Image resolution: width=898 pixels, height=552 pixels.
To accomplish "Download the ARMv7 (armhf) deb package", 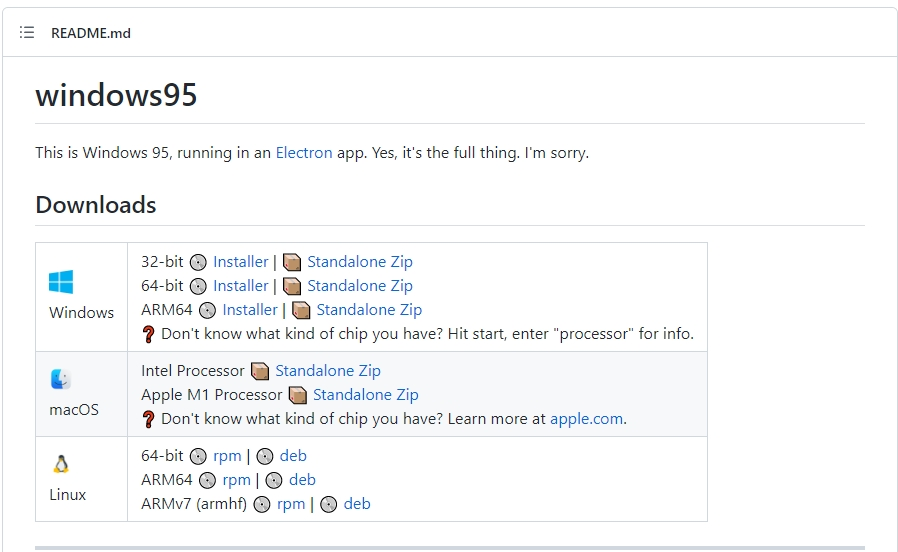I will [x=357, y=504].
